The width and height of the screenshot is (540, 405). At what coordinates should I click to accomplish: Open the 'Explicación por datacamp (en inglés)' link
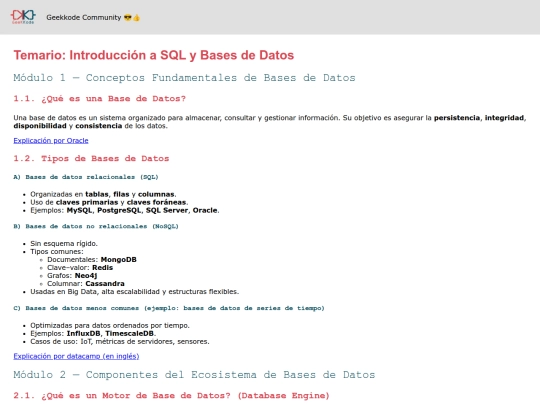point(76,356)
